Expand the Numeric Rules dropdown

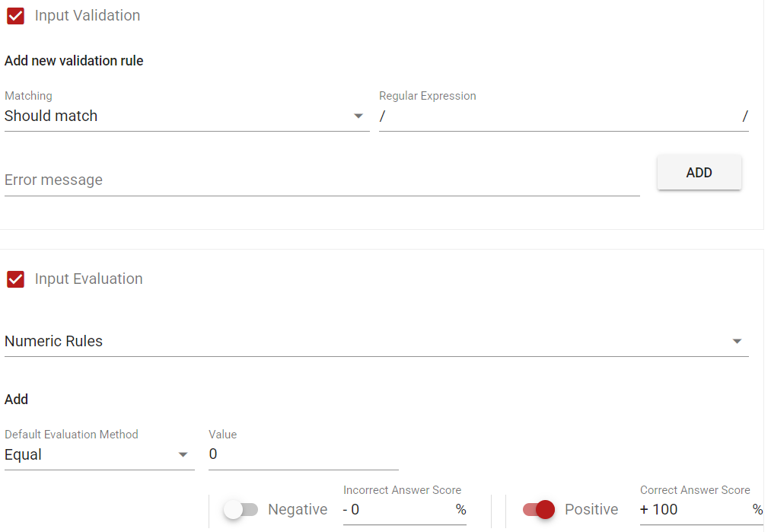pos(365,342)
